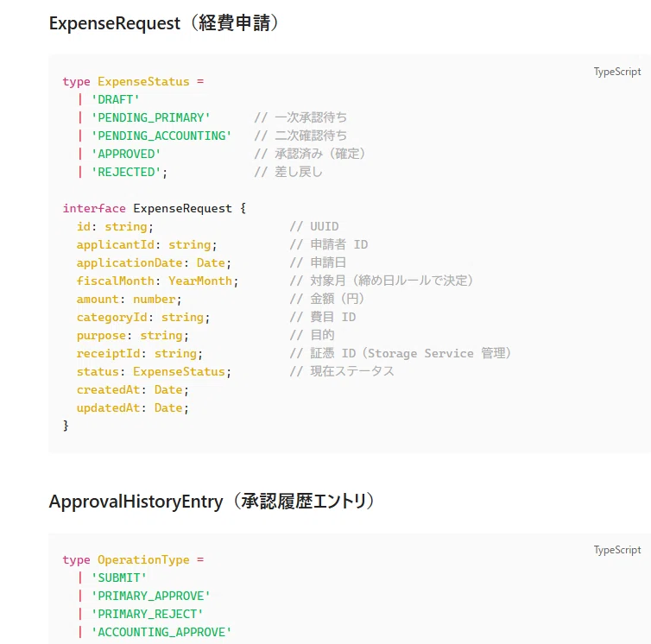651x644 pixels.
Task: Click the 'applicationDate: Date;' field
Action: point(154,262)
